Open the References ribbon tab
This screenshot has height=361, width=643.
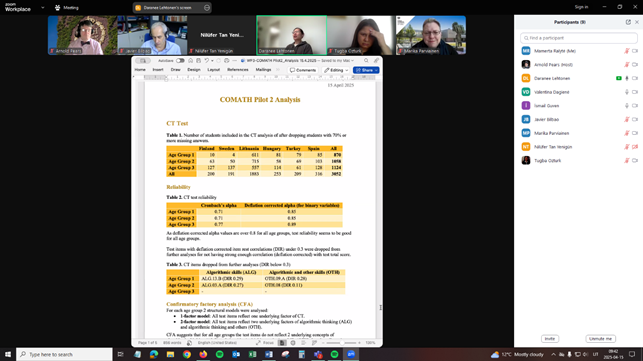click(x=238, y=70)
